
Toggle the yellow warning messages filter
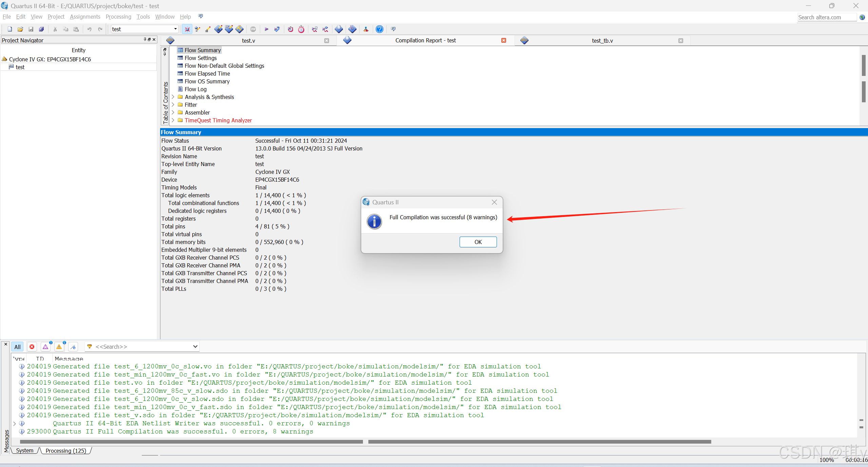pyautogui.click(x=59, y=347)
